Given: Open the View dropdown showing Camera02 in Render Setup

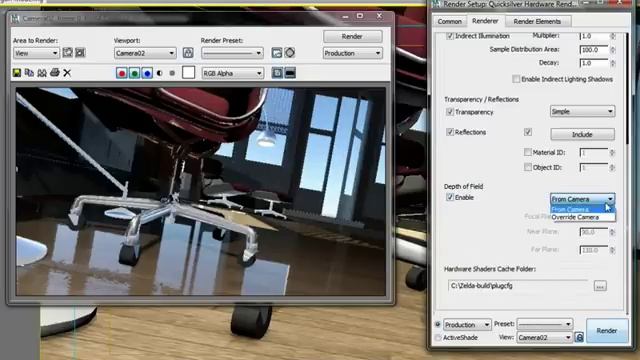Looking at the screenshot, I should (545, 338).
